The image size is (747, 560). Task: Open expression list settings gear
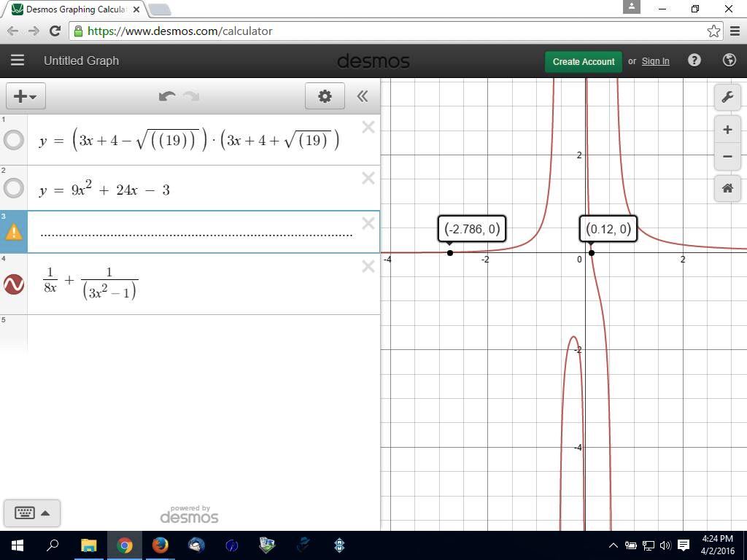[x=325, y=96]
